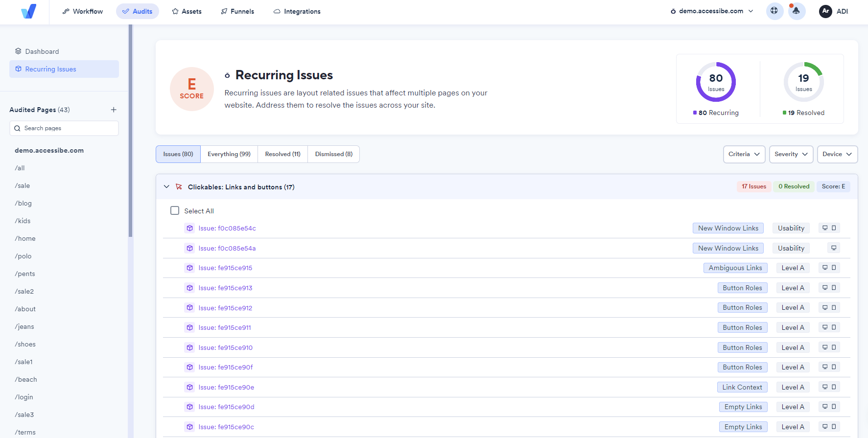Open the Audits menu
Viewport: 868px width, 438px height.
click(x=138, y=11)
